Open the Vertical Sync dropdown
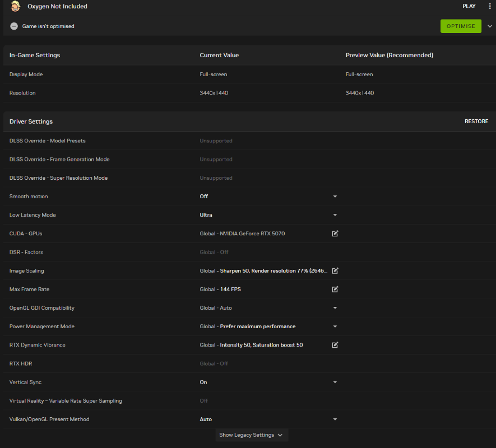The height and width of the screenshot is (448, 496). (x=335, y=382)
